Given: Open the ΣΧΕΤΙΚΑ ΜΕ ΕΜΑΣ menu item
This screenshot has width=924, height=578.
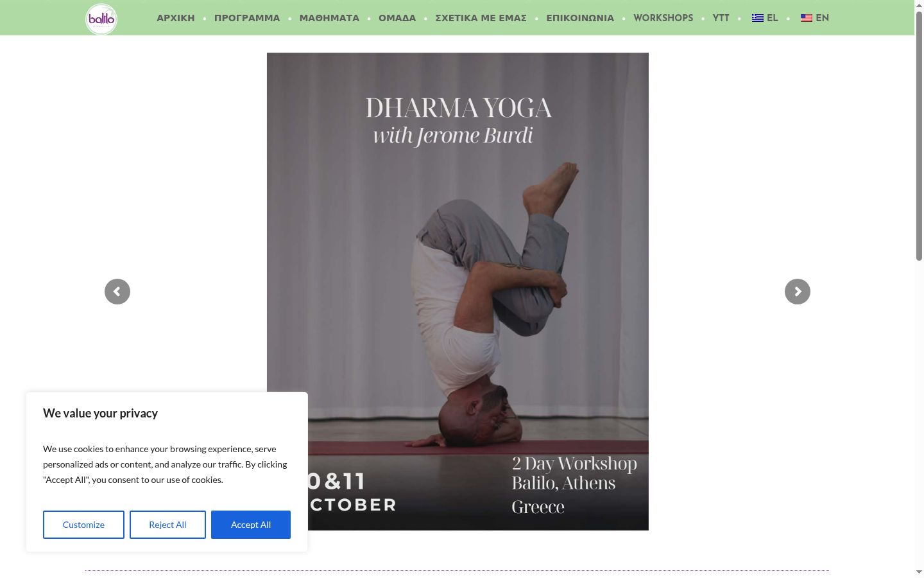Looking at the screenshot, I should pyautogui.click(x=481, y=18).
